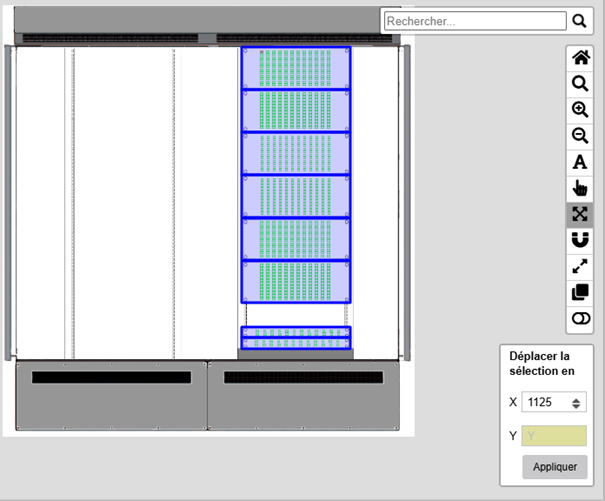The image size is (605, 501).
Task: Toggle the overlapping circles icon
Action: pos(580,318)
